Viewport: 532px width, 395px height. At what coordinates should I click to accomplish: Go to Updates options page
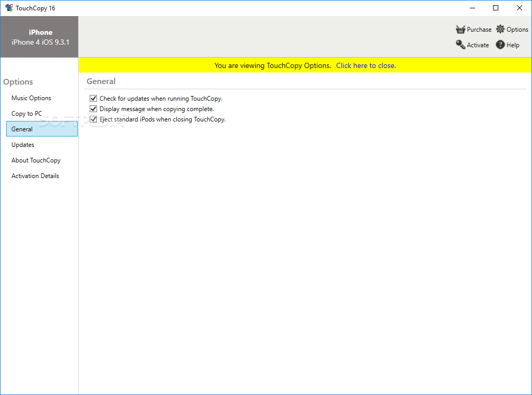coord(41,145)
